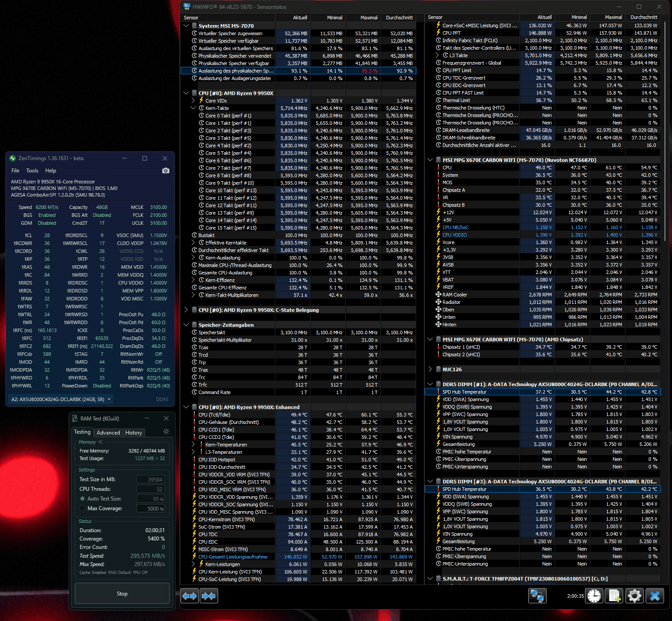Viewport: 672px width, 621px height.
Task: Select the Max Coverage radio button
Action: point(82,508)
